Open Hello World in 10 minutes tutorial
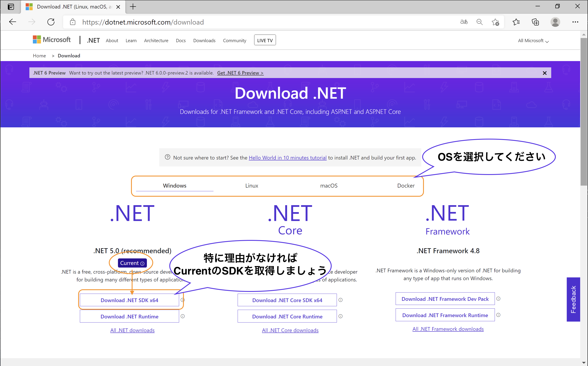This screenshot has width=588, height=366. pyautogui.click(x=287, y=158)
